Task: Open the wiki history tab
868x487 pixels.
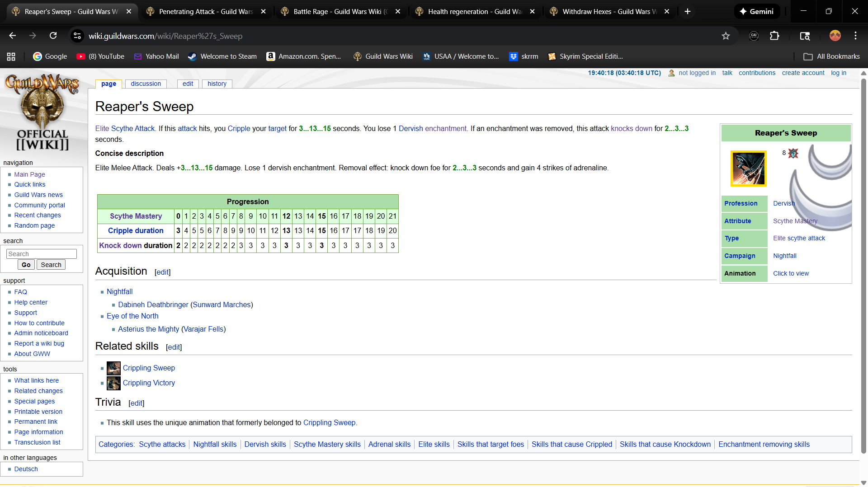Action: pyautogui.click(x=217, y=84)
